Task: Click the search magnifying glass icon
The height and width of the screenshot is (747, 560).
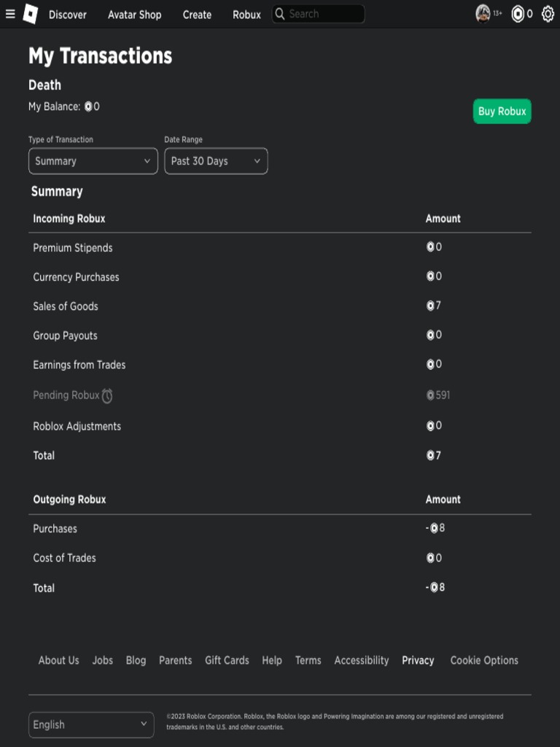Action: [280, 14]
